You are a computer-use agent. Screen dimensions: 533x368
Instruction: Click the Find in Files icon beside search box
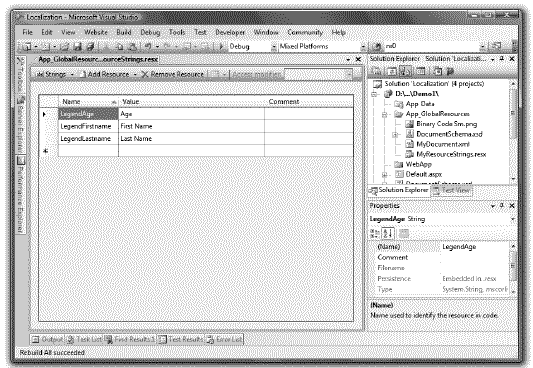(377, 46)
